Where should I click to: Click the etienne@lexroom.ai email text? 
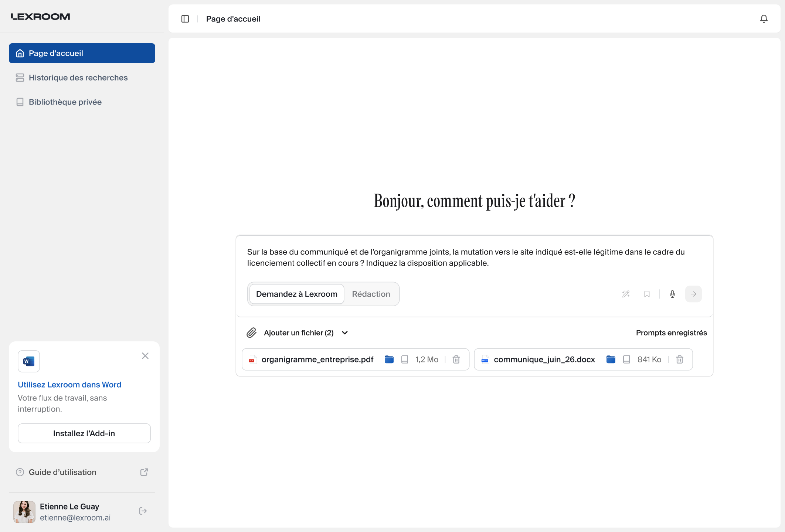pyautogui.click(x=75, y=518)
